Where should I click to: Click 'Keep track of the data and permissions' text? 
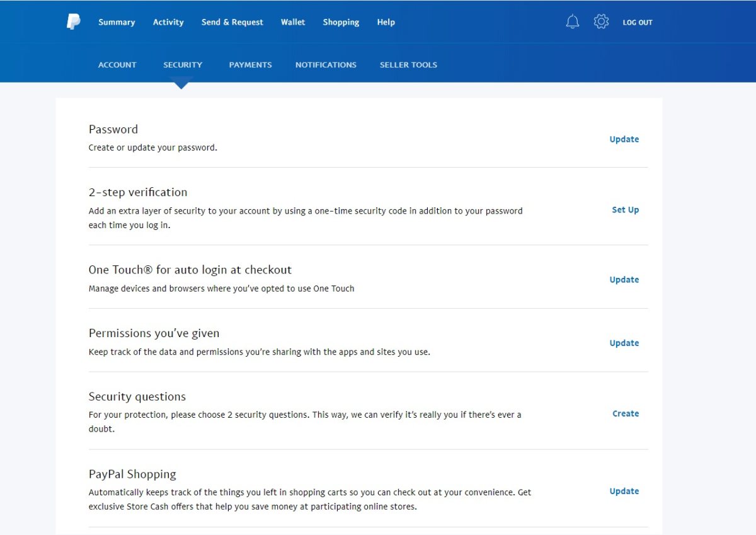click(x=260, y=352)
